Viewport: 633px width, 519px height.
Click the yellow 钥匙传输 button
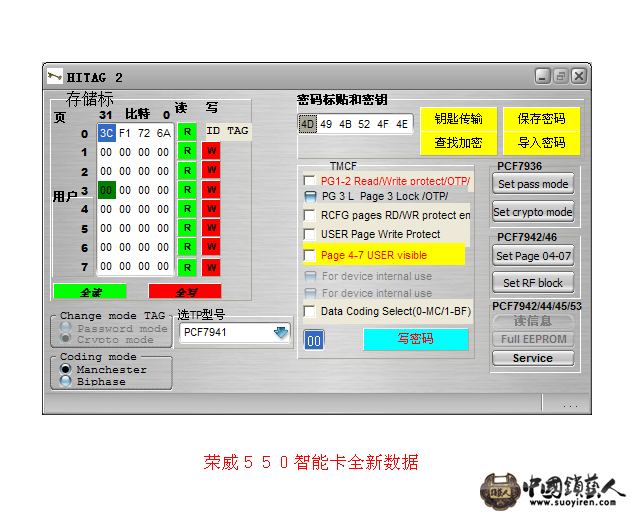click(x=458, y=119)
